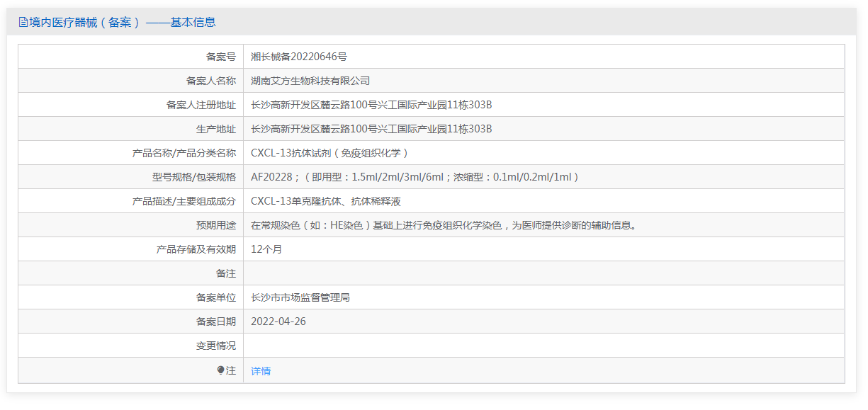Click the 产品存储及有效期 label

196,249
